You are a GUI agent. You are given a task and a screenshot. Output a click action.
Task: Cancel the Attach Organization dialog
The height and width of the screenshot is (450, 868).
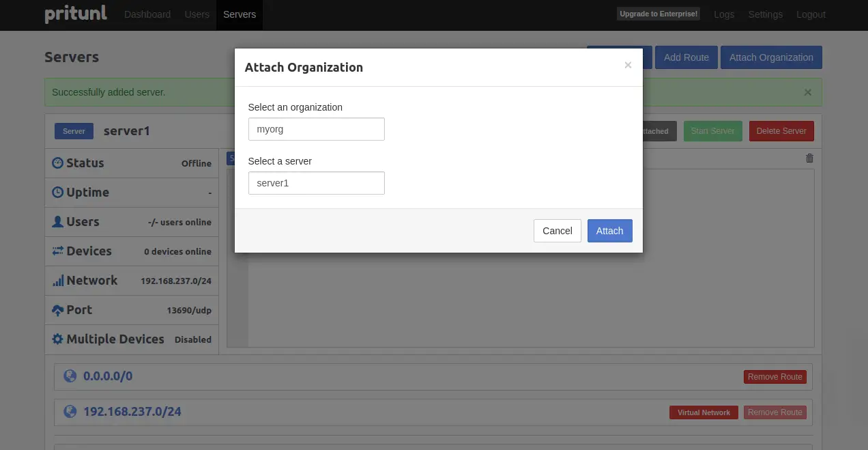coord(557,231)
